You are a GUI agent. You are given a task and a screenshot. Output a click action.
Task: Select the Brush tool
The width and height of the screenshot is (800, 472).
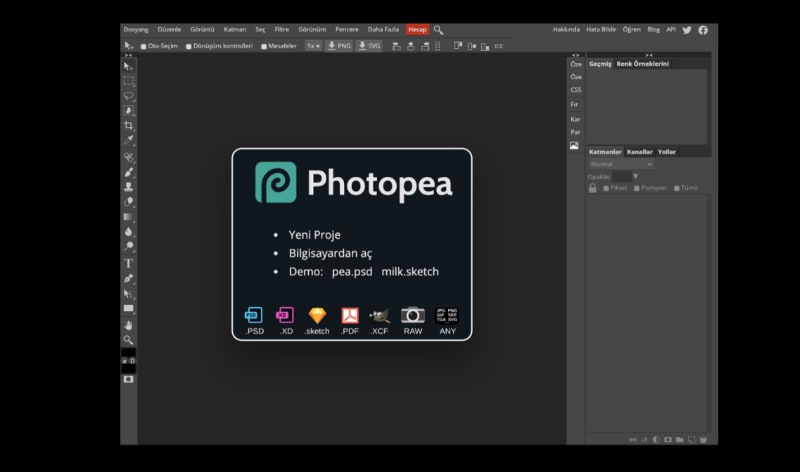[128, 172]
